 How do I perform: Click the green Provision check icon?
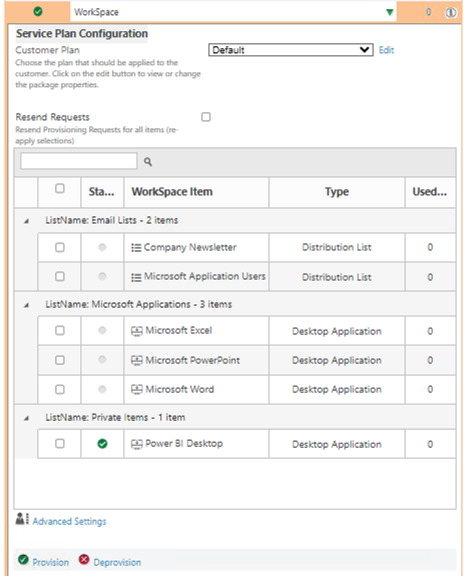(x=23, y=559)
